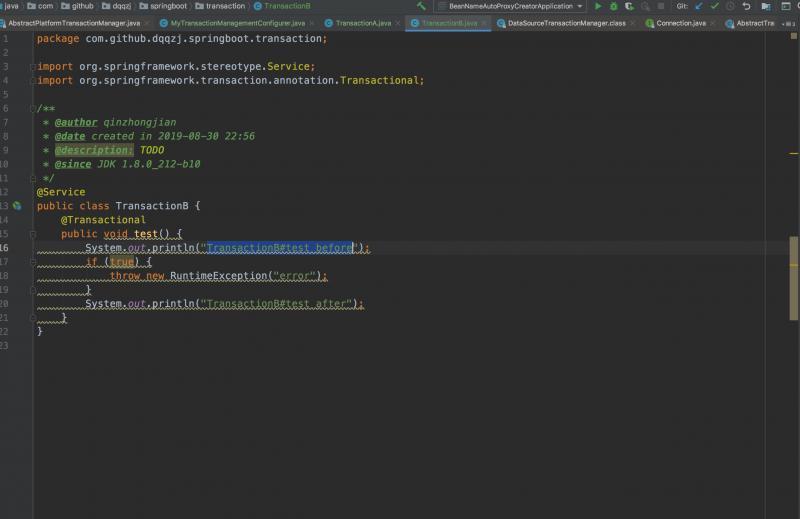800x519 pixels.
Task: Click the Build project hammer icon
Action: 422,6
